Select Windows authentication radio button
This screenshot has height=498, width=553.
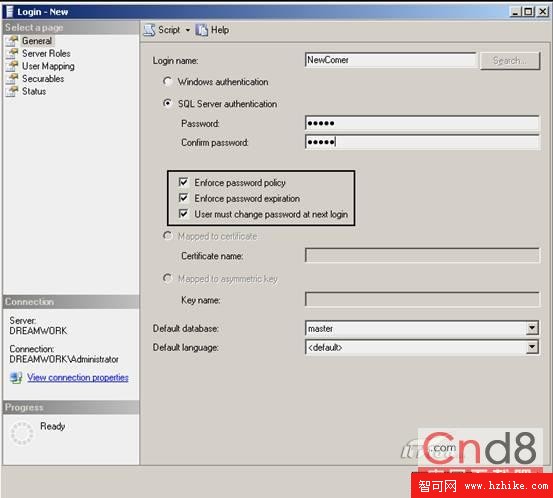[x=167, y=81]
